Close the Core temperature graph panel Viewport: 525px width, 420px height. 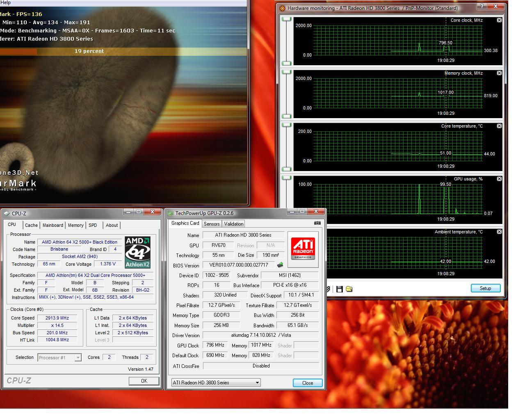point(499,126)
